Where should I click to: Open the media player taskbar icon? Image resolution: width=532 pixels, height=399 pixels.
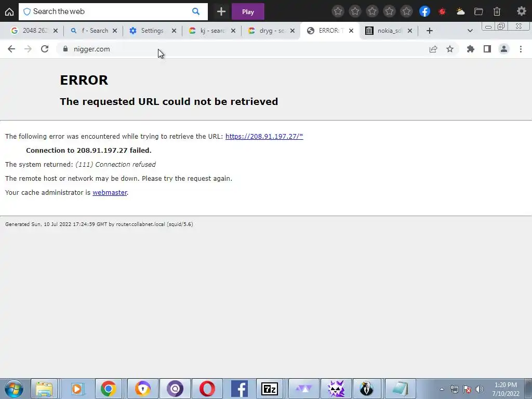tap(77, 389)
